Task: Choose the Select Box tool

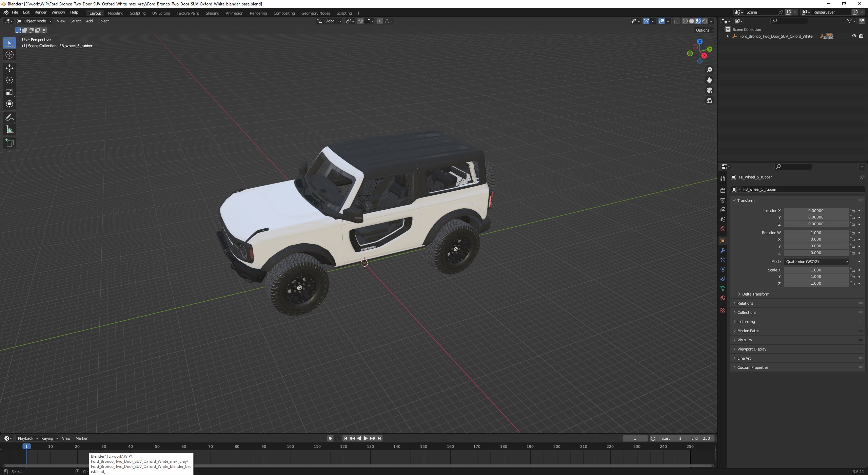Action: (9, 43)
